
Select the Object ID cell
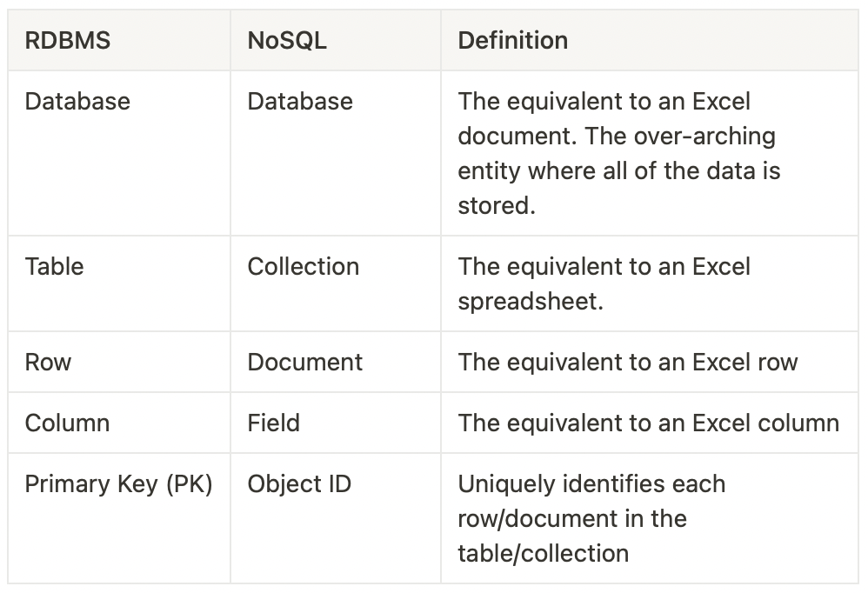(299, 483)
